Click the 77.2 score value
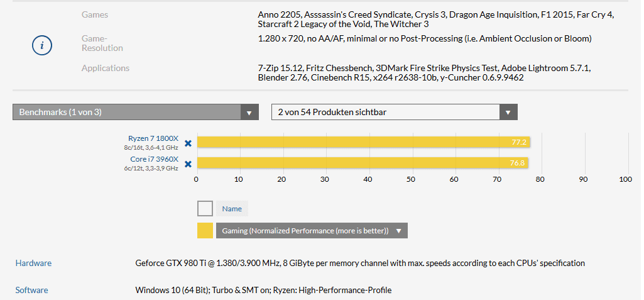Viewport: 644px width, 300px height. tap(519, 143)
